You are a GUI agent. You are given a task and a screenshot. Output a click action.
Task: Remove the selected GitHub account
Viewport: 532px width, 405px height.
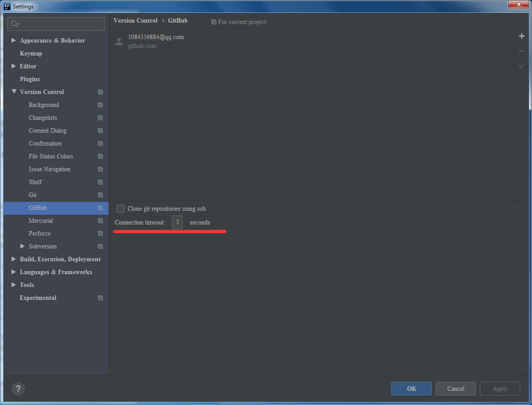(x=522, y=51)
